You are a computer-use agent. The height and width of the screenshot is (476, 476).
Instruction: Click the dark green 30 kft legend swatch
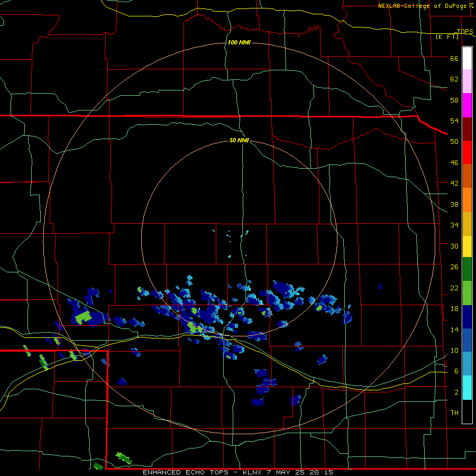467,269
